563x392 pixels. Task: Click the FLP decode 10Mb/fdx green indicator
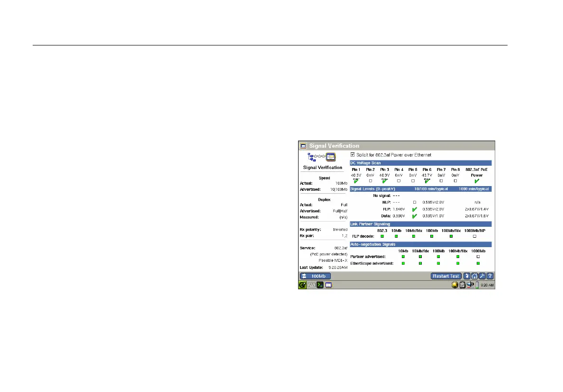[414, 236]
